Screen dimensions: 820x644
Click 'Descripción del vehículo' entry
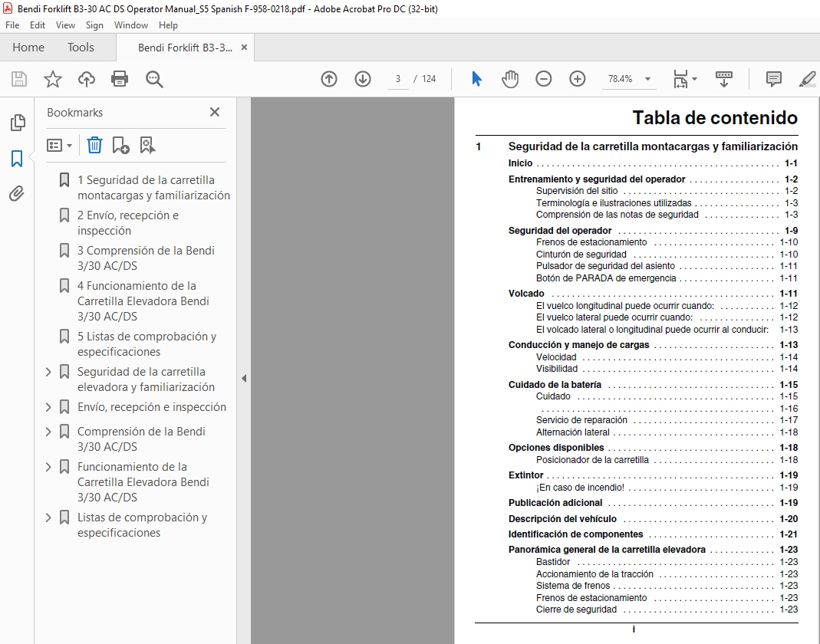coord(562,519)
